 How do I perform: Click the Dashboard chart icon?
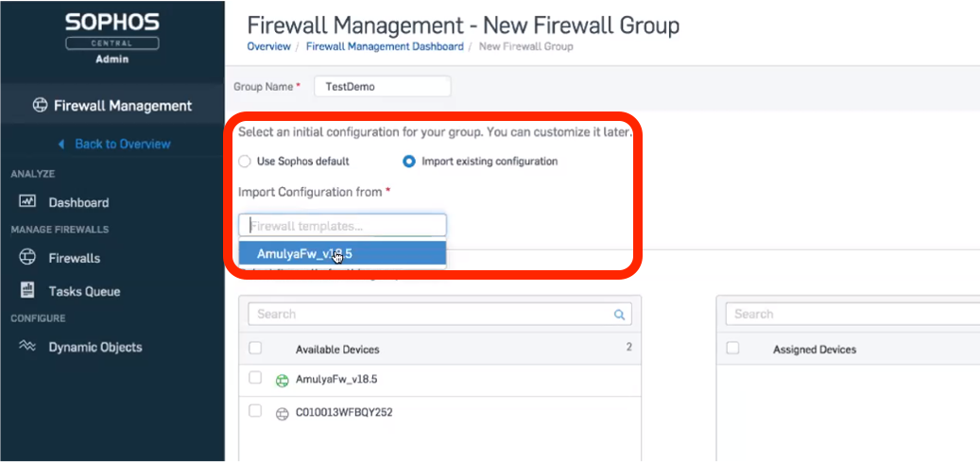pos(27,202)
